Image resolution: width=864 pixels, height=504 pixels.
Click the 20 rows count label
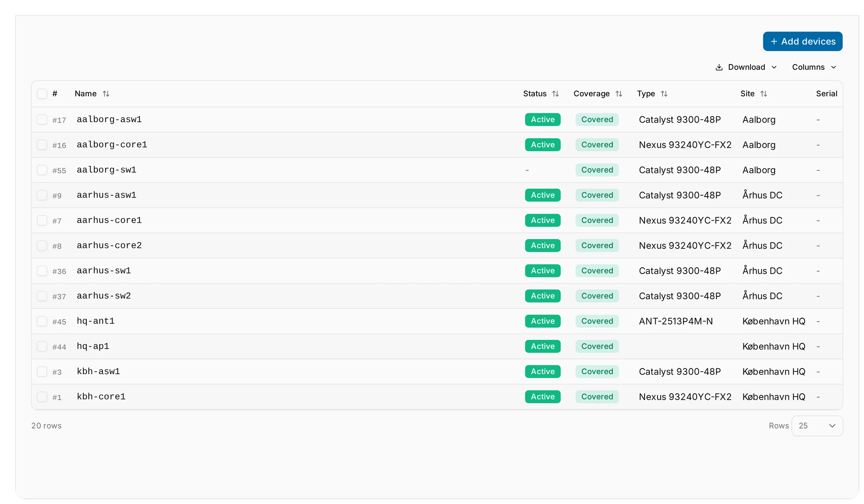(46, 426)
